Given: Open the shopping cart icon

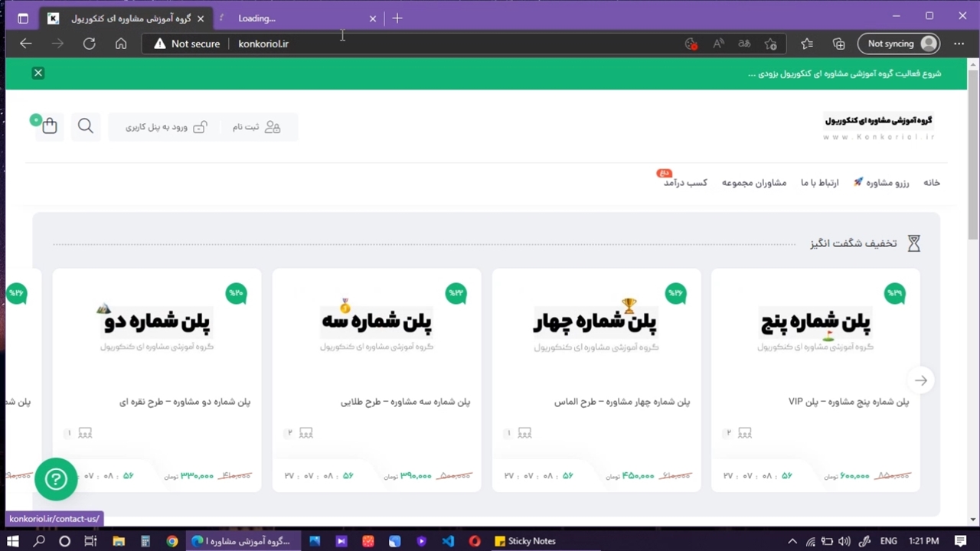Looking at the screenshot, I should (x=50, y=126).
